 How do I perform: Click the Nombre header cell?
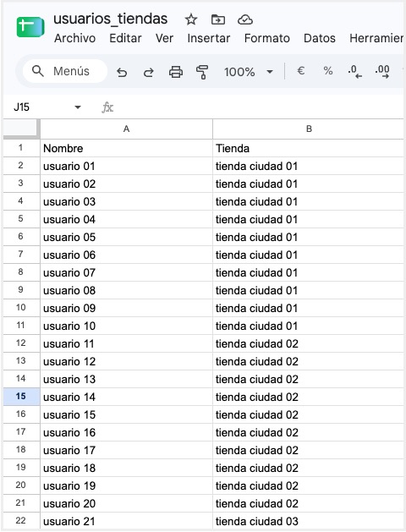[x=127, y=148]
